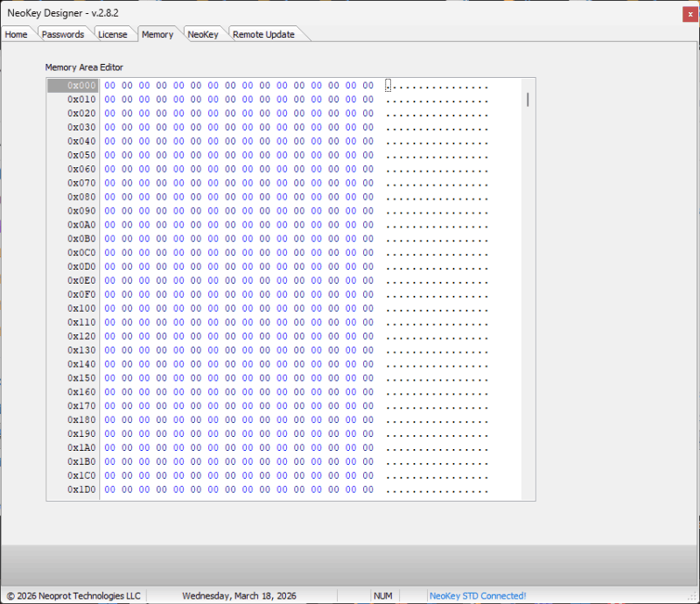Image resolution: width=700 pixels, height=604 pixels.
Task: Click the date in the status bar
Action: tap(239, 596)
